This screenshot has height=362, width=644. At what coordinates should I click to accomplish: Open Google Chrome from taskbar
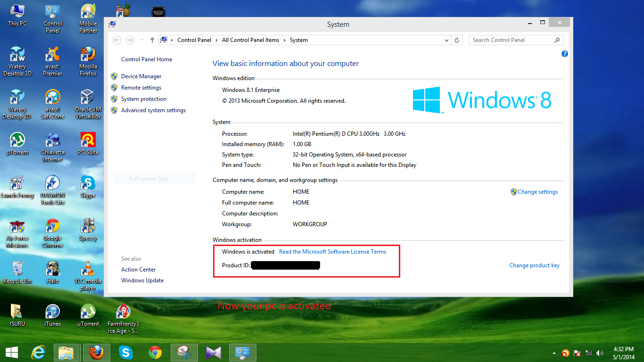coord(155,352)
